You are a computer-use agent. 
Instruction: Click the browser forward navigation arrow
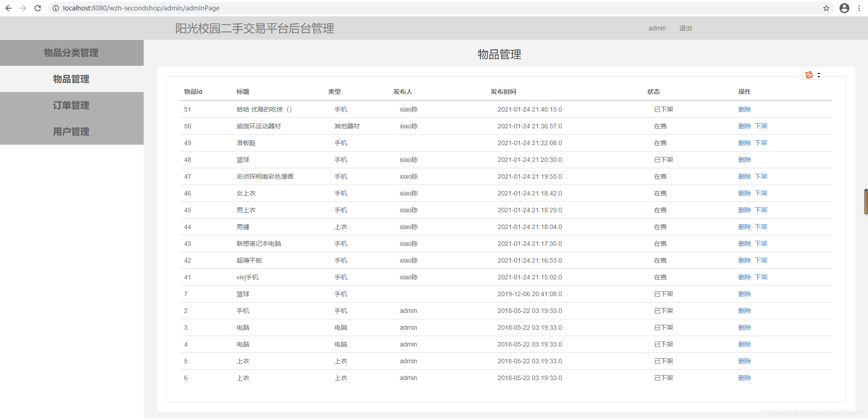[x=23, y=8]
